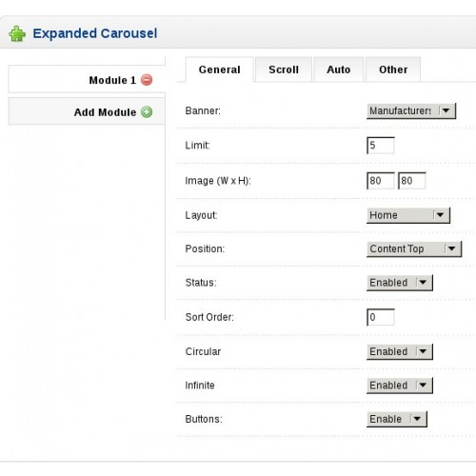Image resolution: width=476 pixels, height=476 pixels.
Task: Select the General tab
Action: pos(219,69)
